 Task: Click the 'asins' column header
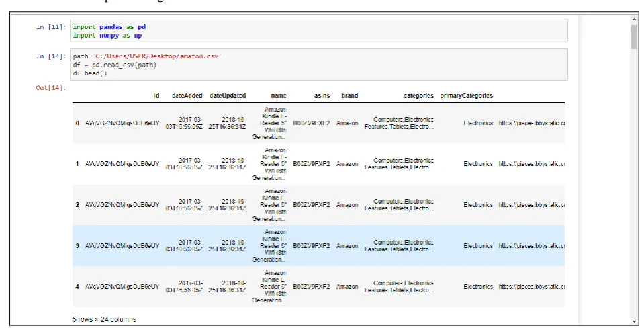tap(322, 95)
